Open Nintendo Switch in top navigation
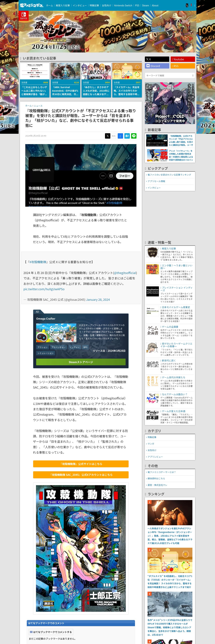The height and width of the screenshot is (644, 215). click(x=123, y=6)
